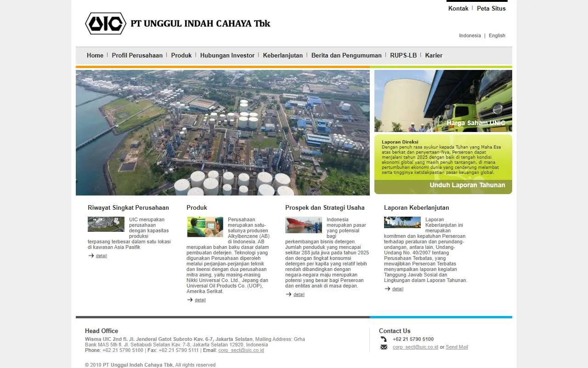Open detail link under Produk
Viewport: 588px width, 368px height.
click(200, 300)
